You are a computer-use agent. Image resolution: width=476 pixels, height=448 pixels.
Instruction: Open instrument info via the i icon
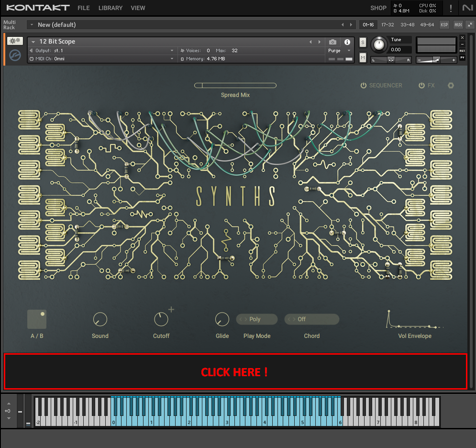coord(347,42)
